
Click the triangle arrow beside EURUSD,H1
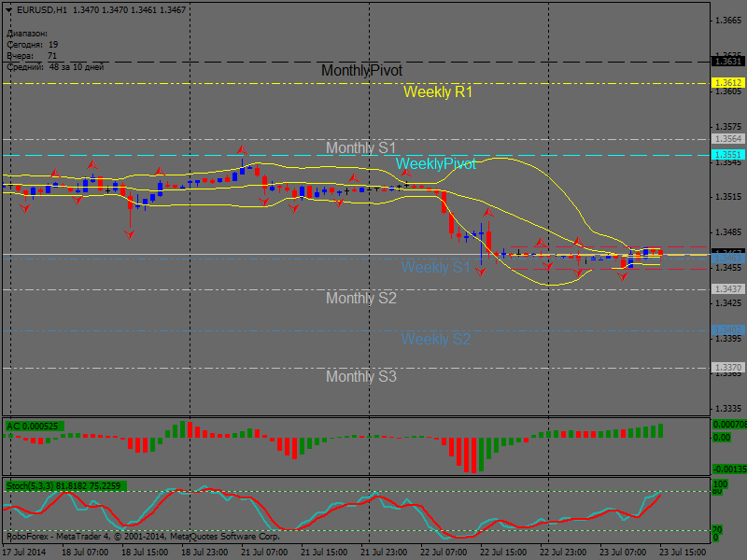(8, 9)
